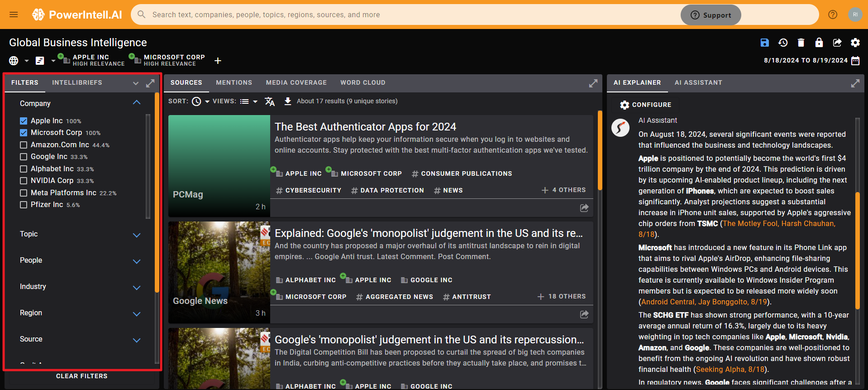Delete the dashboard using the trash icon
This screenshot has width=868, height=390.
click(801, 43)
